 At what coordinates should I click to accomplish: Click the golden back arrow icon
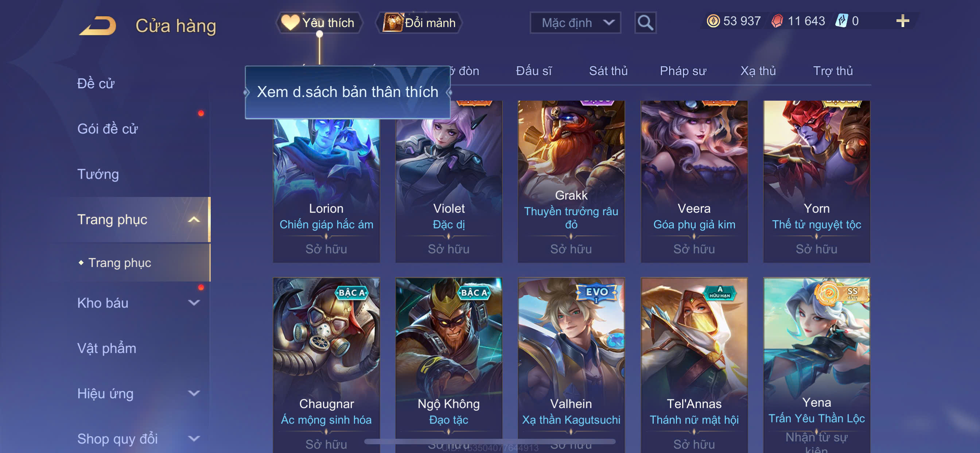point(98,26)
